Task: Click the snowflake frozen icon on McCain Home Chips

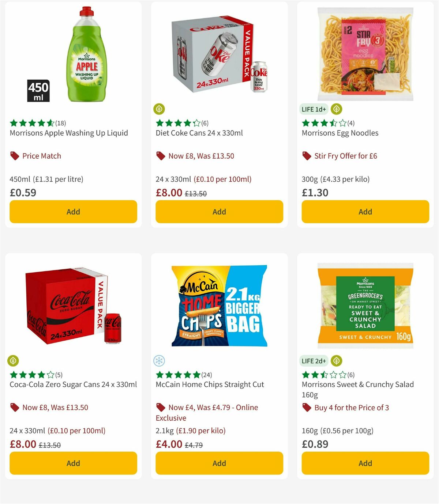Action: click(x=159, y=360)
